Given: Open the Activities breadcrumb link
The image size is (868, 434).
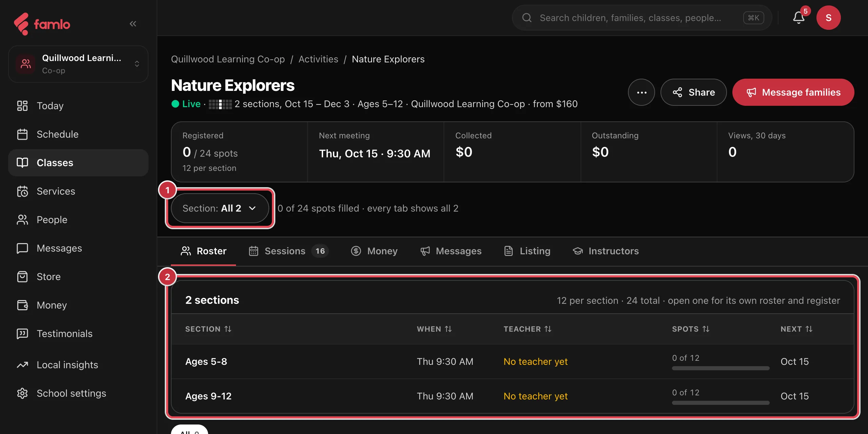Looking at the screenshot, I should point(318,59).
